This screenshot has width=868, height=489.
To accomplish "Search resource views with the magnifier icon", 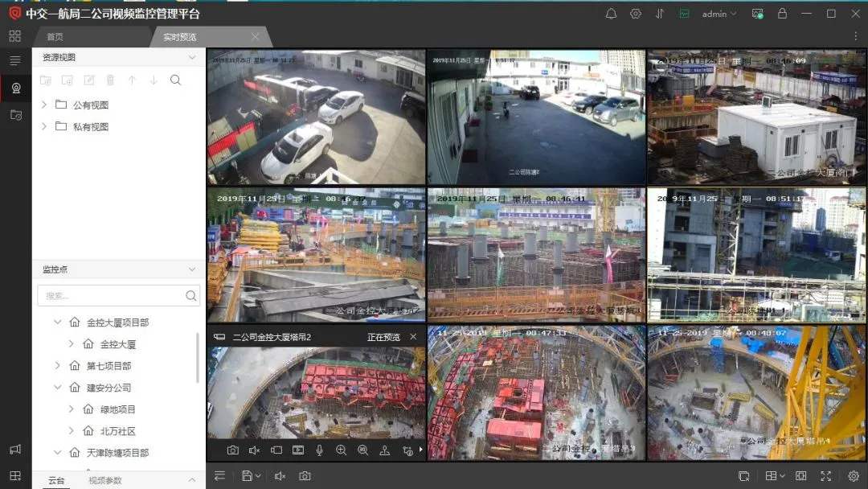I will [x=175, y=80].
